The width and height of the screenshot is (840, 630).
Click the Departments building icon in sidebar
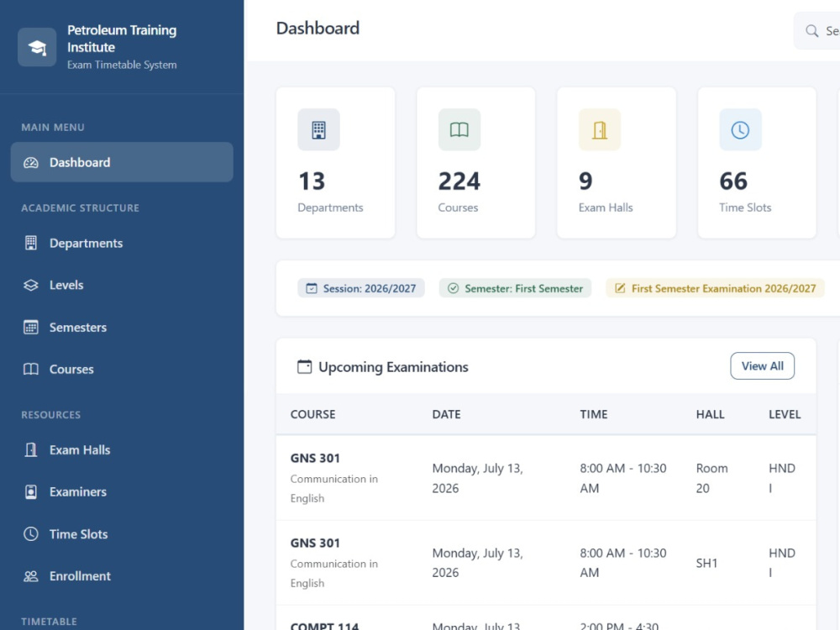click(31, 244)
